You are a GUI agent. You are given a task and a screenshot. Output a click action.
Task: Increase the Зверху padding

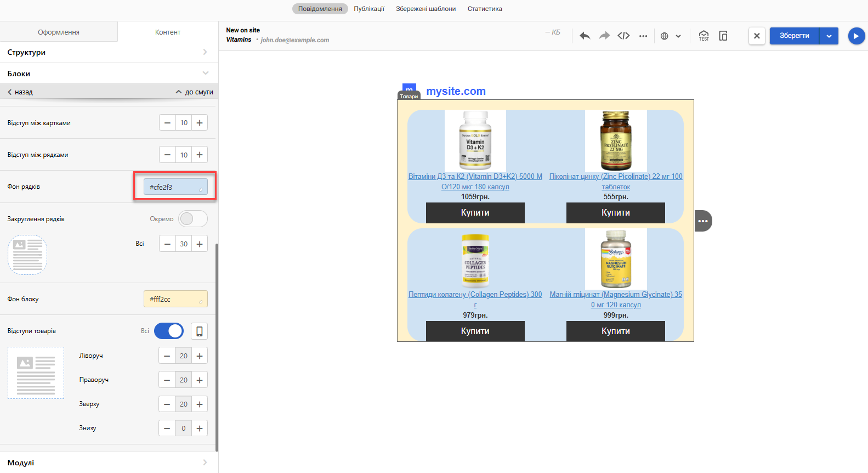click(x=200, y=404)
